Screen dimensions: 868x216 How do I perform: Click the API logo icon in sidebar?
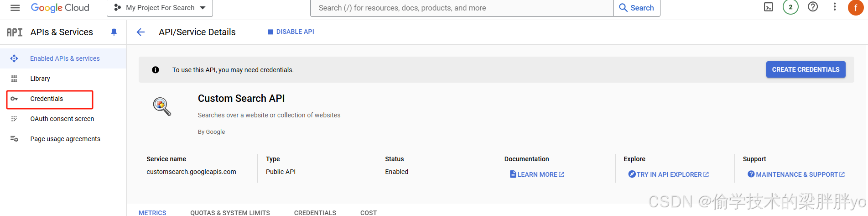15,32
